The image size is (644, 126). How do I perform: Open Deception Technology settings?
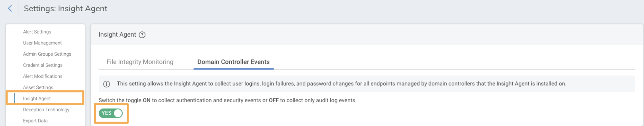click(46, 109)
